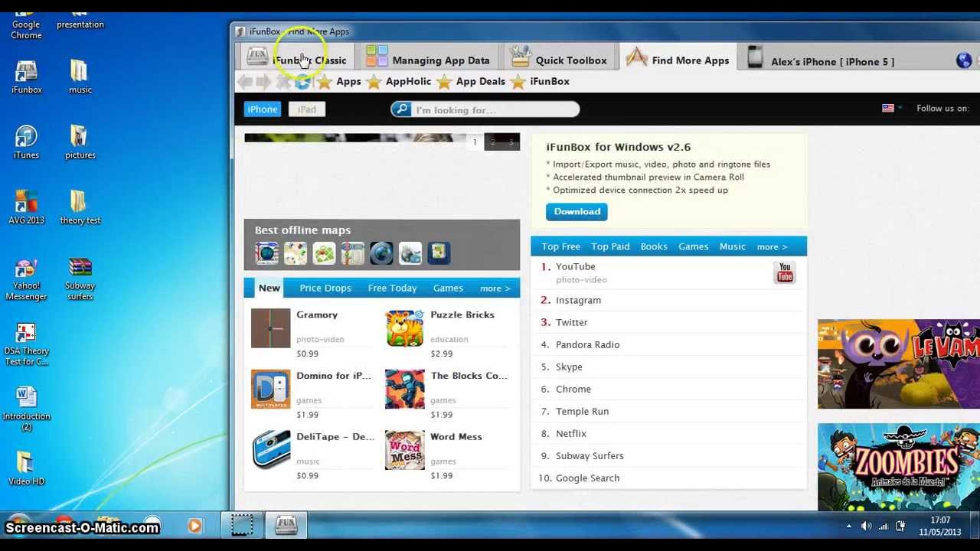The height and width of the screenshot is (551, 980).
Task: Open Google Search in the chart
Action: [587, 478]
